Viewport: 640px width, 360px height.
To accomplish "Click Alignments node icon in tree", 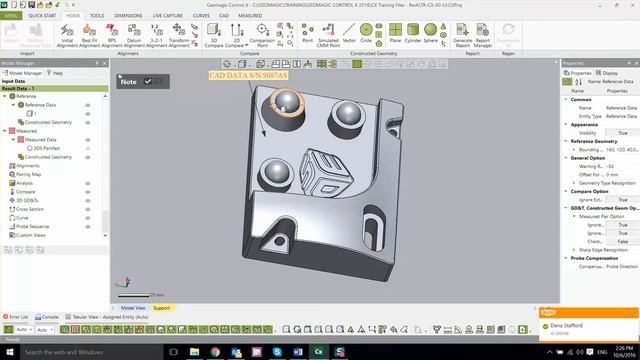I will [x=12, y=166].
